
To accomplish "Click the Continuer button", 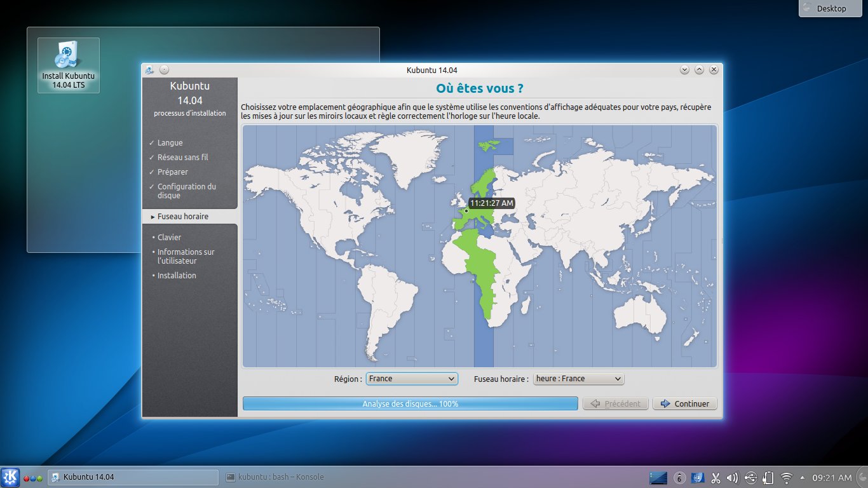I will 685,403.
